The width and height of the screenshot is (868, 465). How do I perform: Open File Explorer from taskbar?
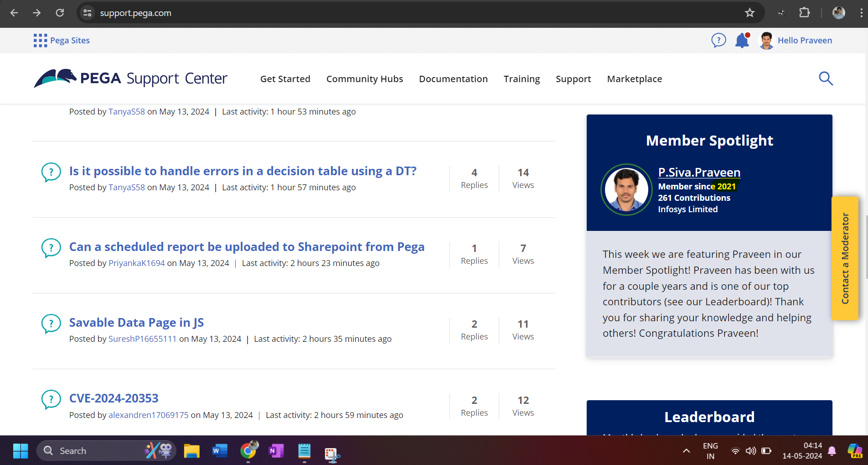[x=191, y=451]
